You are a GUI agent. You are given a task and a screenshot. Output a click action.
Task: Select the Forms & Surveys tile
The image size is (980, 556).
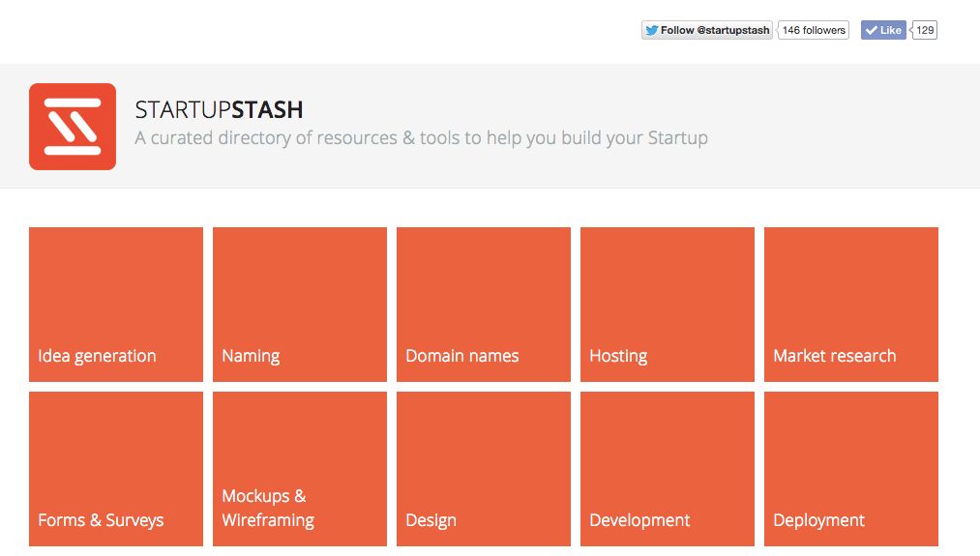tap(116, 469)
